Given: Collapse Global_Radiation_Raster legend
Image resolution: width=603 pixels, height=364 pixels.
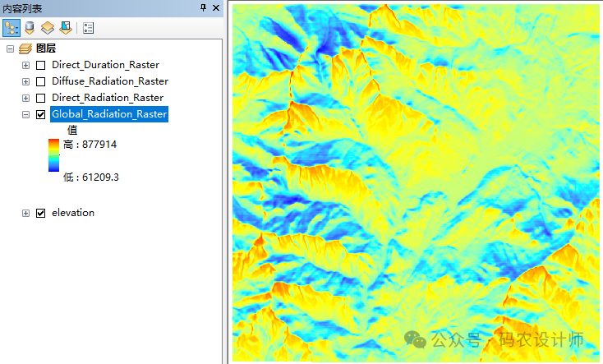Looking at the screenshot, I should (x=25, y=114).
